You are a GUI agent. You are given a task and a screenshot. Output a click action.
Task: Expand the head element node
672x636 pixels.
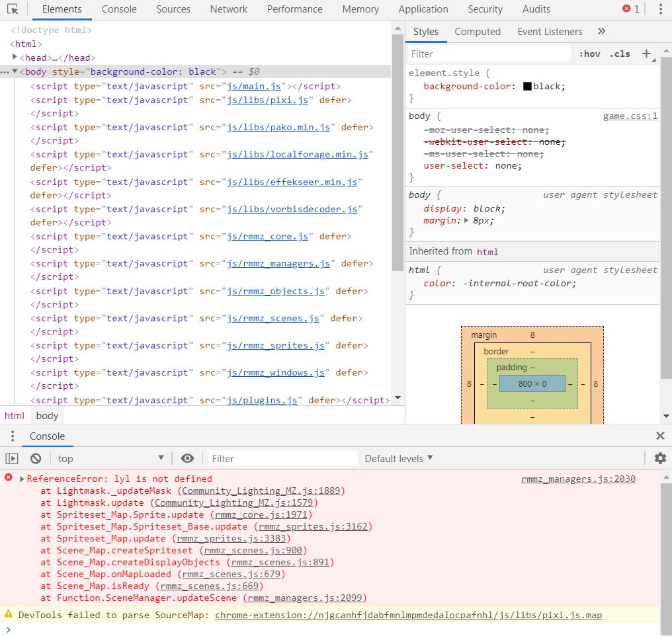click(15, 57)
